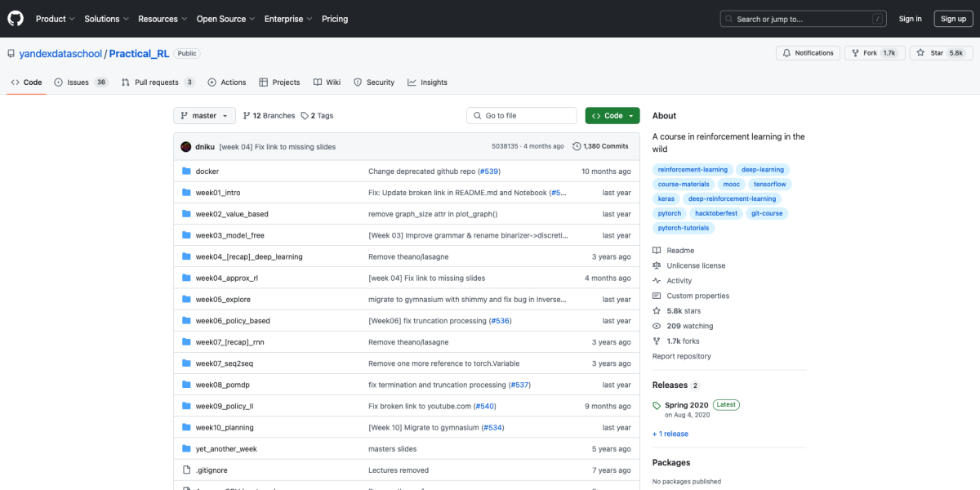Open the Solutions navigation menu

tap(105, 19)
